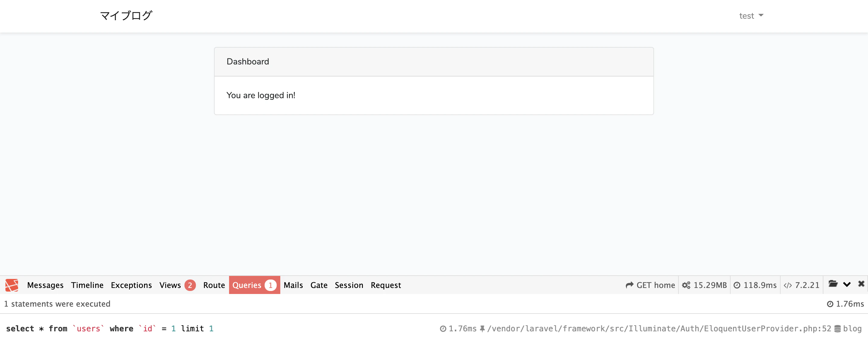Screen dimensions: 868x350
Task: Open the test user dropdown menu
Action: pyautogui.click(x=751, y=16)
